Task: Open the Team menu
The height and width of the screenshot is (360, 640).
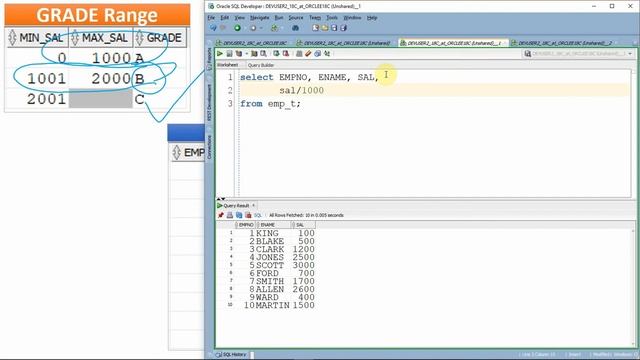Action: tap(315, 18)
